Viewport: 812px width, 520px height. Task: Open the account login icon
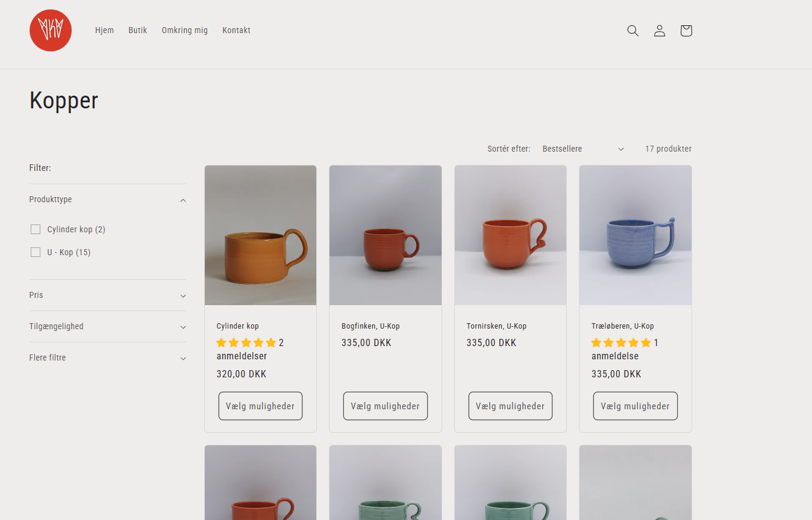[x=660, y=31]
